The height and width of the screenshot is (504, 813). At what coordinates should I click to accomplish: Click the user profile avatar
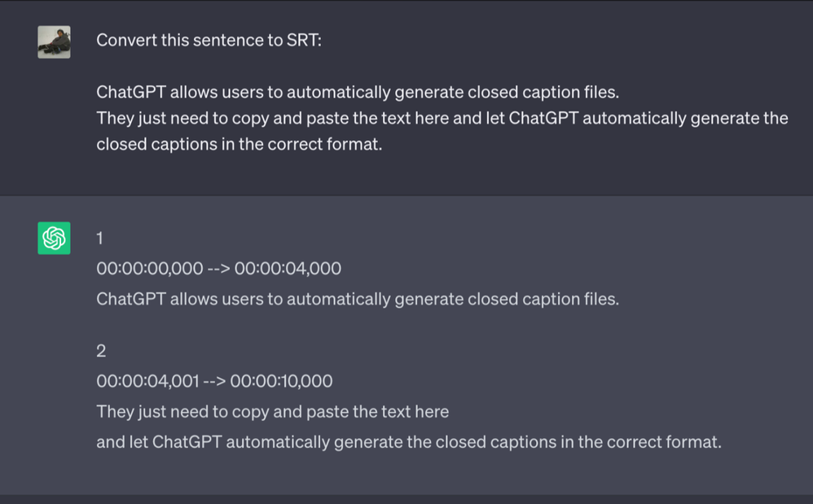[x=54, y=42]
